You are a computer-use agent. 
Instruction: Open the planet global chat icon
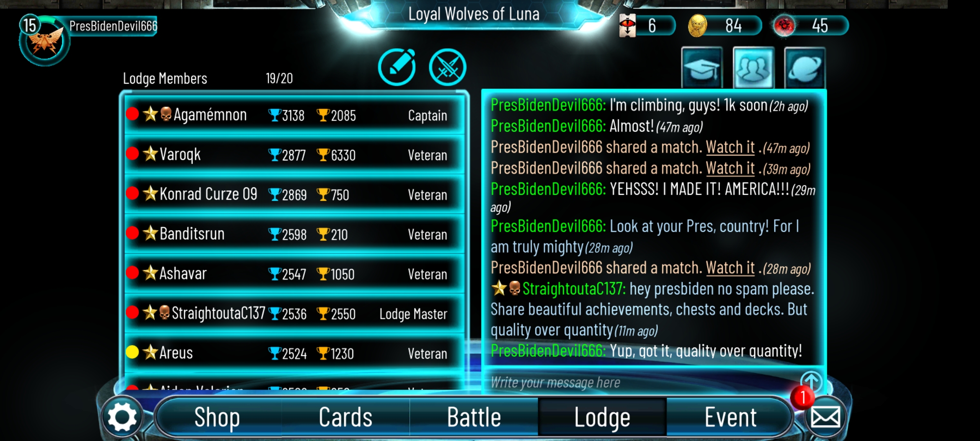pyautogui.click(x=805, y=68)
